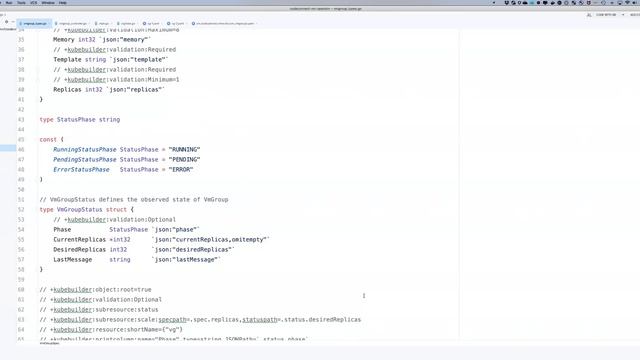Open the Help menu
The image size is (640, 360).
[x=62, y=2]
